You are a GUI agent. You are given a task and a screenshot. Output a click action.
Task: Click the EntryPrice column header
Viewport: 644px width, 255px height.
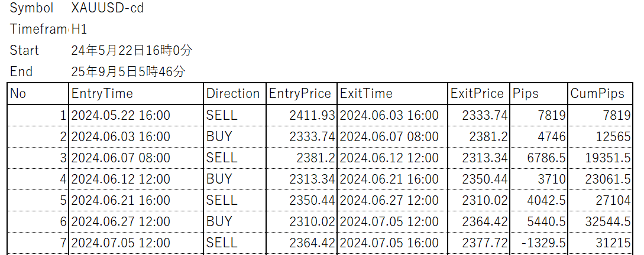tap(300, 93)
